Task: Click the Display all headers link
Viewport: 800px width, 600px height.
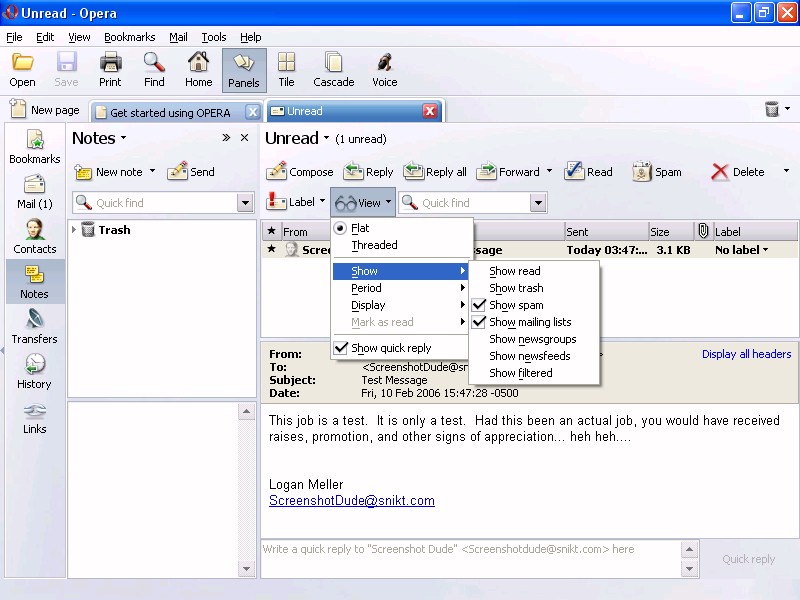Action: 746,354
